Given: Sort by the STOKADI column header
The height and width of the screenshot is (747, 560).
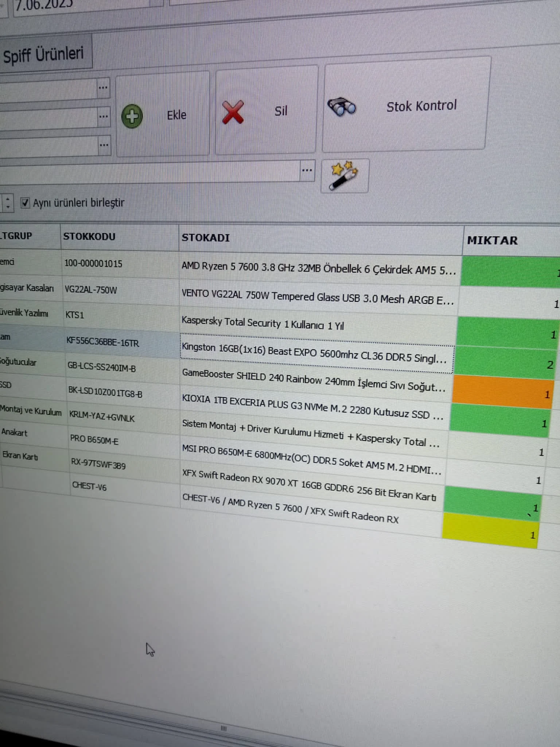Looking at the screenshot, I should [x=320, y=239].
